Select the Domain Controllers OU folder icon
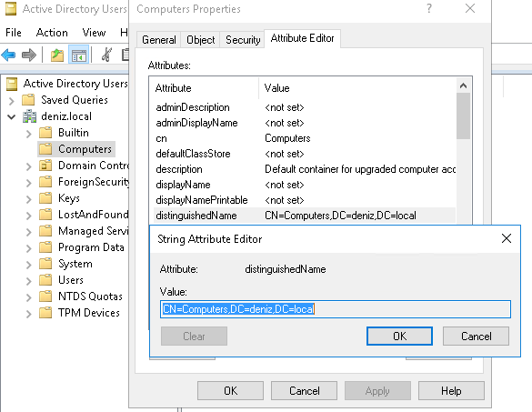 [45, 166]
